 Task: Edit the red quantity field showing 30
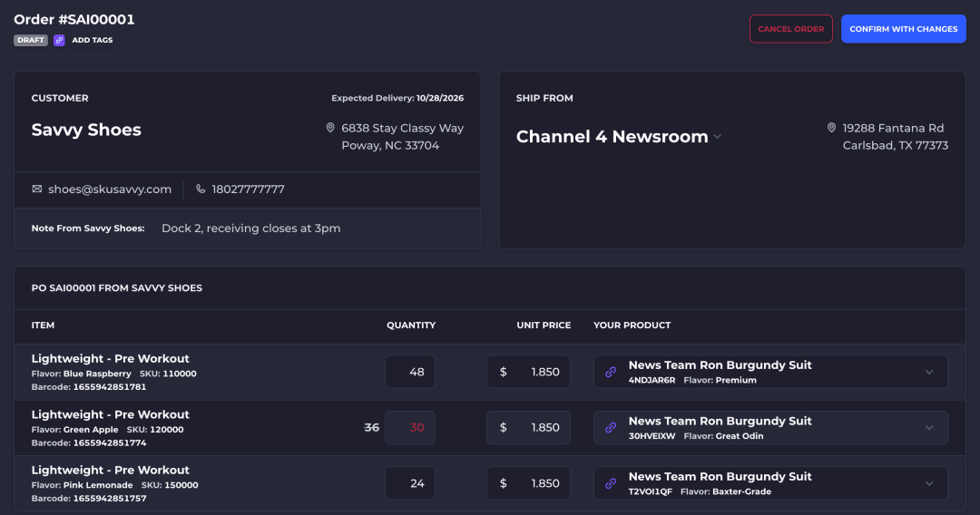410,428
